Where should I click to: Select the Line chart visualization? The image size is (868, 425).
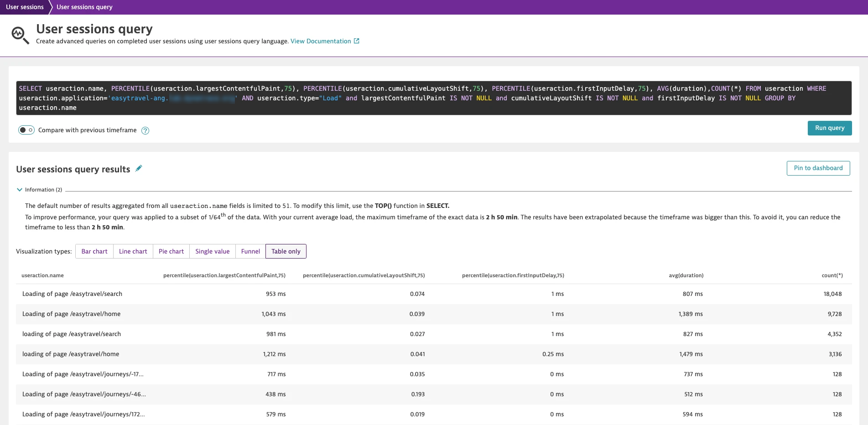(x=133, y=252)
